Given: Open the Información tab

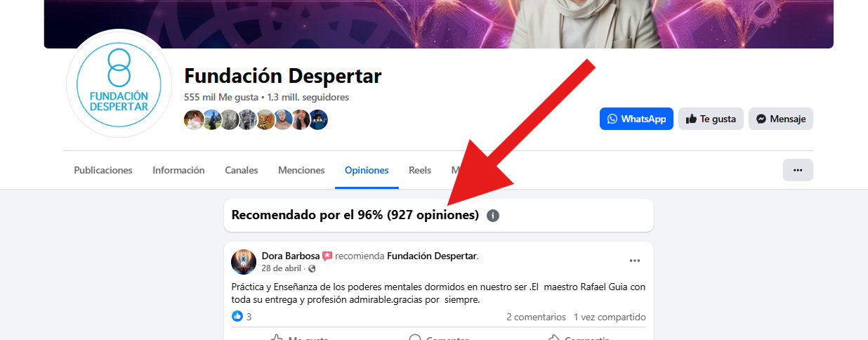Looking at the screenshot, I should point(178,170).
